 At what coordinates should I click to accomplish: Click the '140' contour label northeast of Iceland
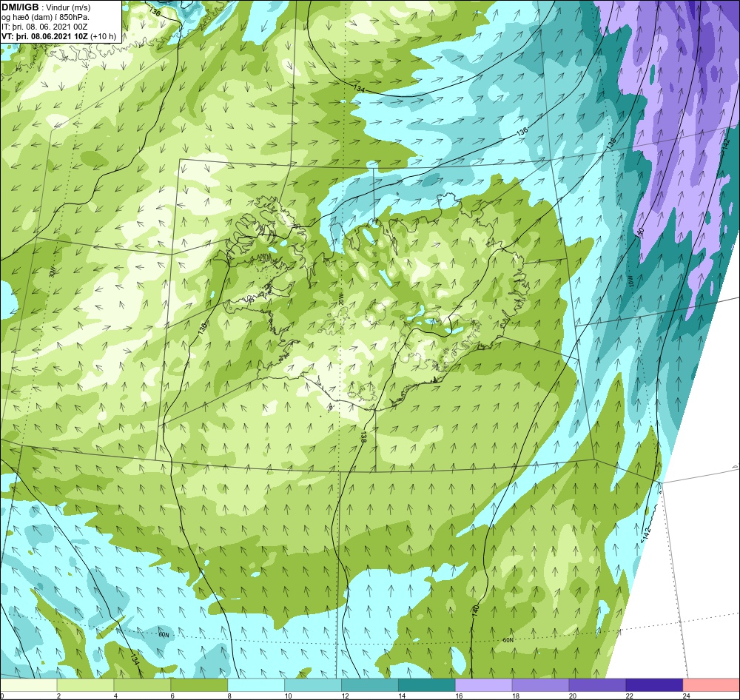click(x=640, y=232)
